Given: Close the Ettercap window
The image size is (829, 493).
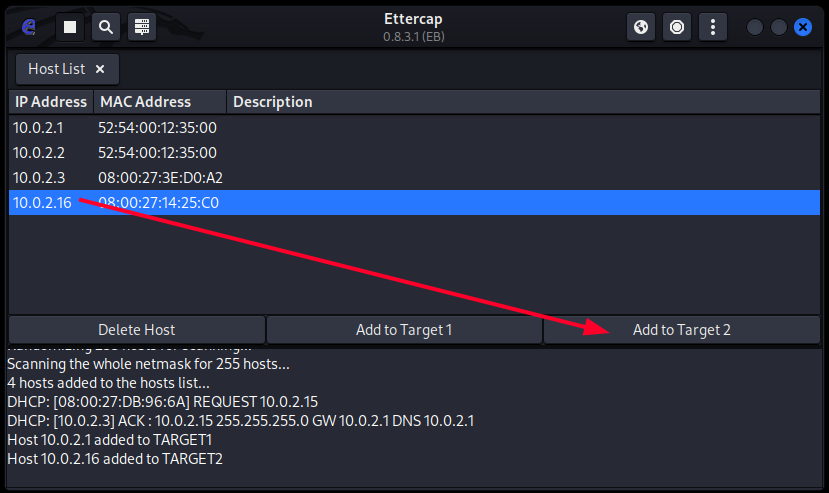Looking at the screenshot, I should coord(802,27).
